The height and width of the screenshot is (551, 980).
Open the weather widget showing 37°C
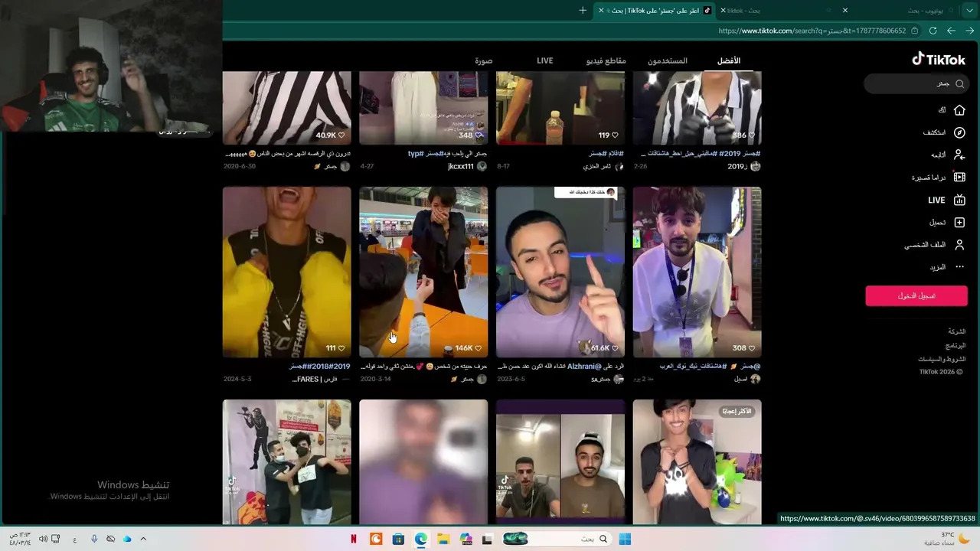[x=948, y=539]
